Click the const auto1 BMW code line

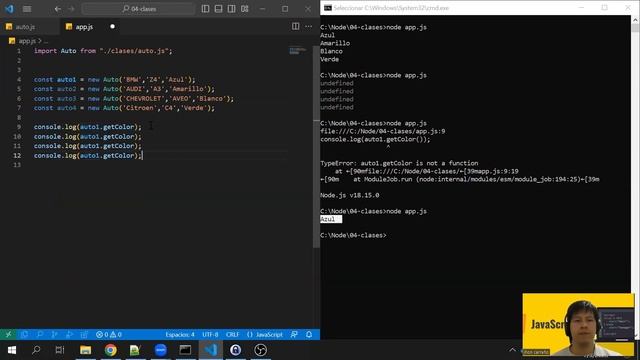click(x=114, y=79)
